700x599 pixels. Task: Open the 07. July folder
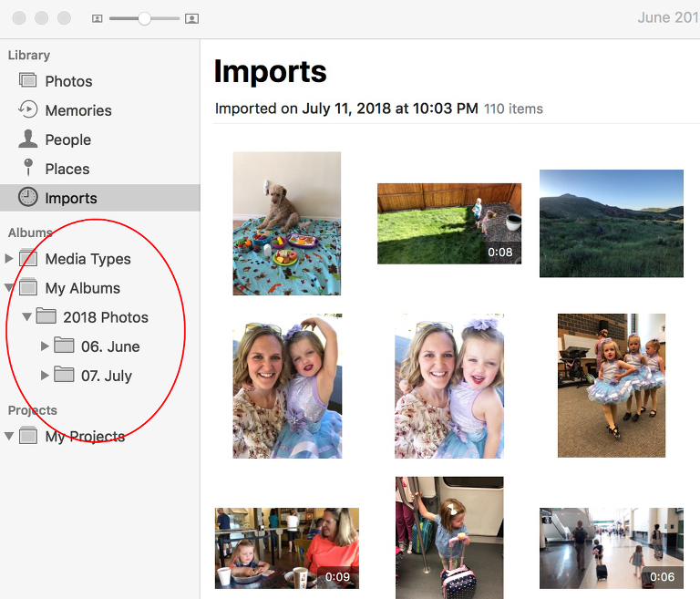click(107, 376)
